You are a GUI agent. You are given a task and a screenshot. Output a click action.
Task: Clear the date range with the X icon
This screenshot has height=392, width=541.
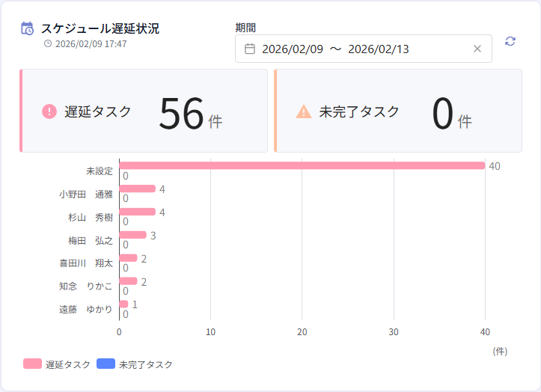tap(477, 49)
